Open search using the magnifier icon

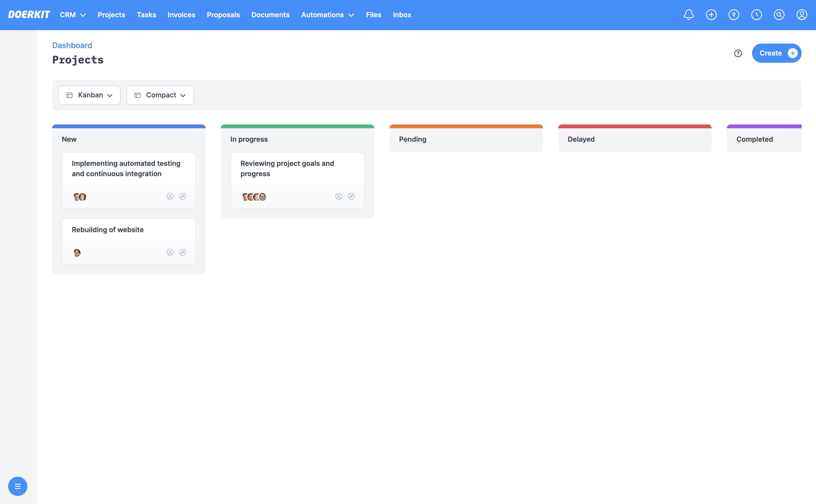[779, 15]
